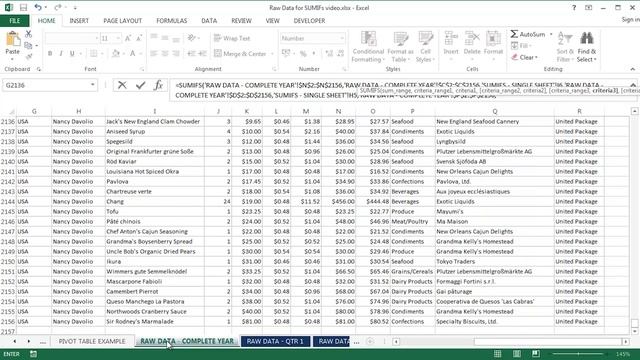
Task: Switch to Normal view in status bar
Action: click(x=498, y=354)
